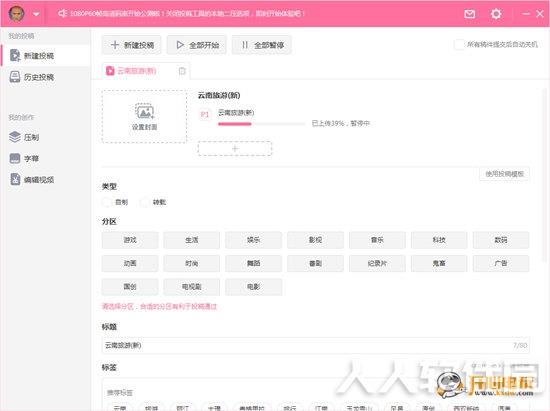Choose the 电视剧 category
The image size is (550, 411).
(x=192, y=287)
